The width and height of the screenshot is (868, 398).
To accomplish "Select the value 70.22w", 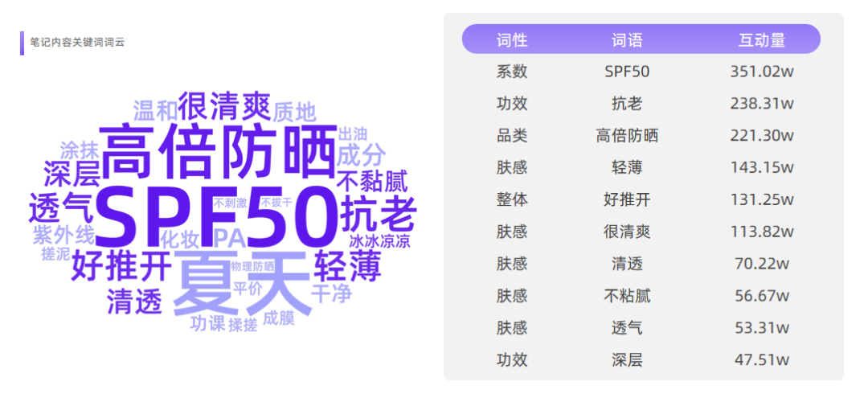I will (x=762, y=264).
